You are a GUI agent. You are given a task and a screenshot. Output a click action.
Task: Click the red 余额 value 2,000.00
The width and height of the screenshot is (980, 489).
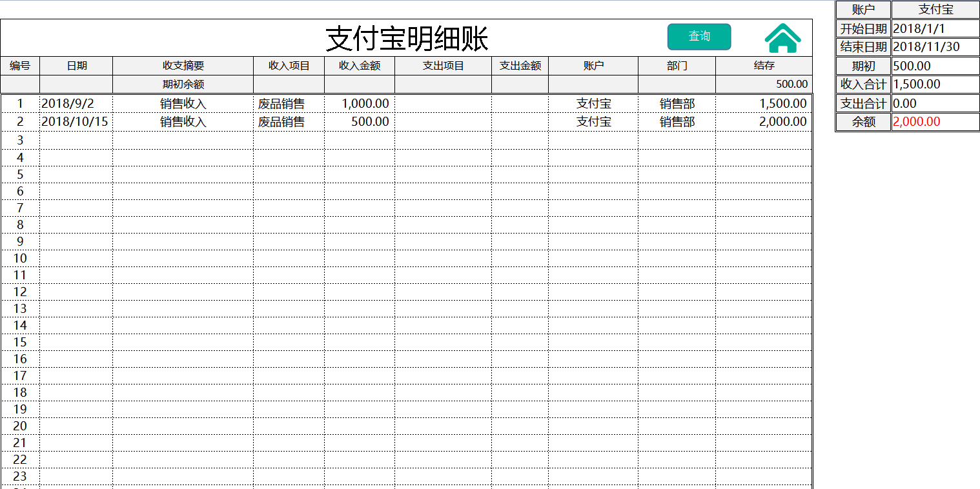click(935, 122)
